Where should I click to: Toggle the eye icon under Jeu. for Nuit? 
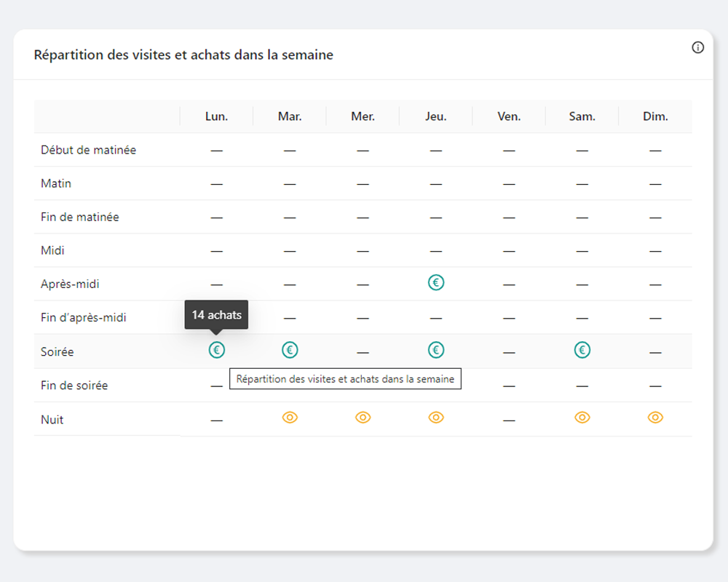point(436,418)
